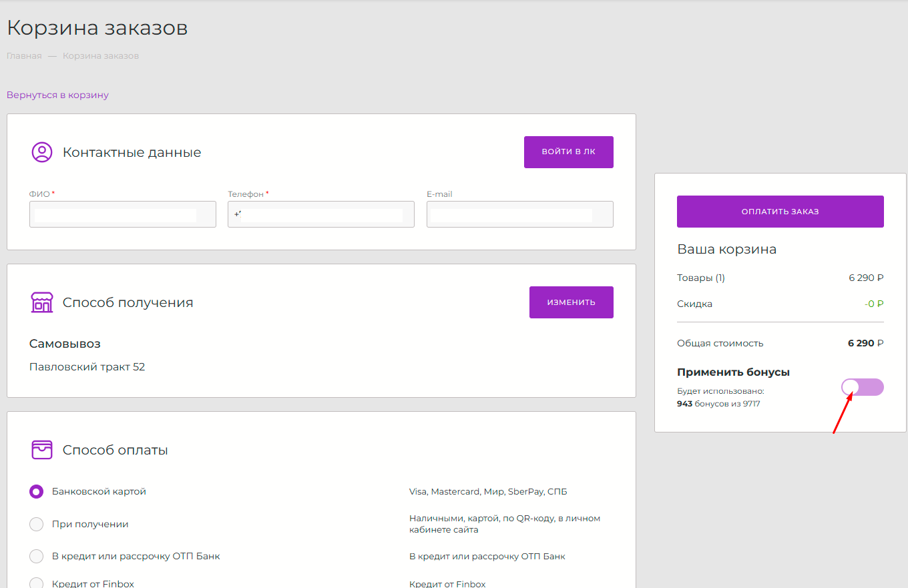Screen dimensions: 908x588
Task: Choose the При получении payment radio button
Action: coord(37,524)
